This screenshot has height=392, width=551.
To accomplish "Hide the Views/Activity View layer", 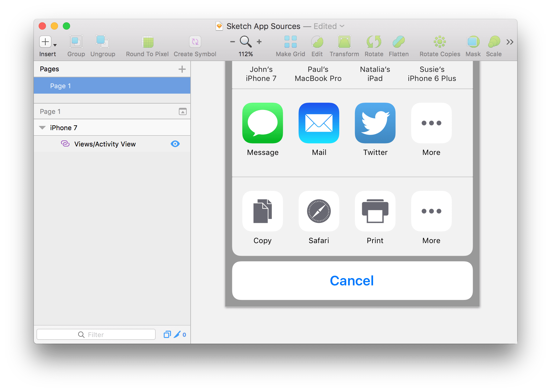I will click(175, 144).
